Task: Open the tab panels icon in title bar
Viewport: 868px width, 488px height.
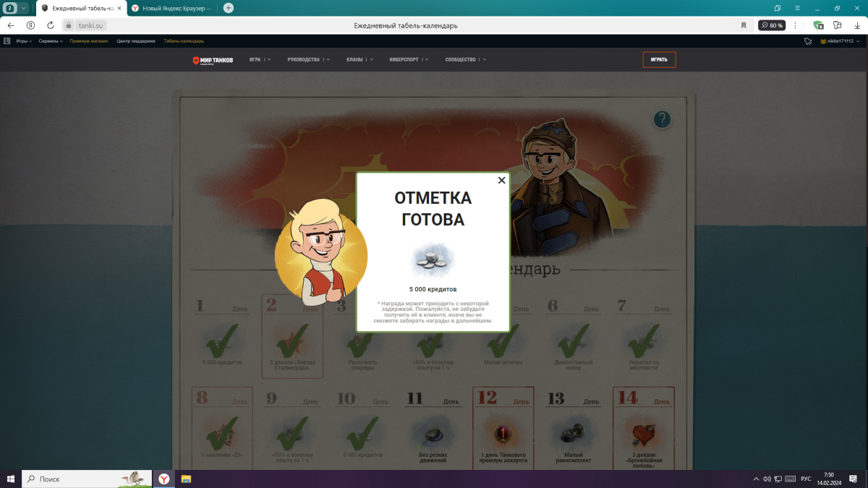Action: tap(778, 8)
